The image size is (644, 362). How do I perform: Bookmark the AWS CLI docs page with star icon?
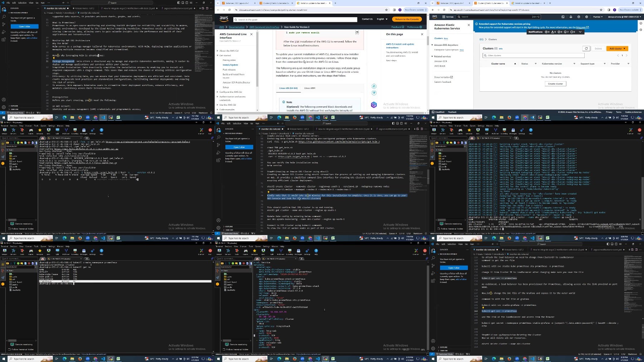tap(386, 10)
